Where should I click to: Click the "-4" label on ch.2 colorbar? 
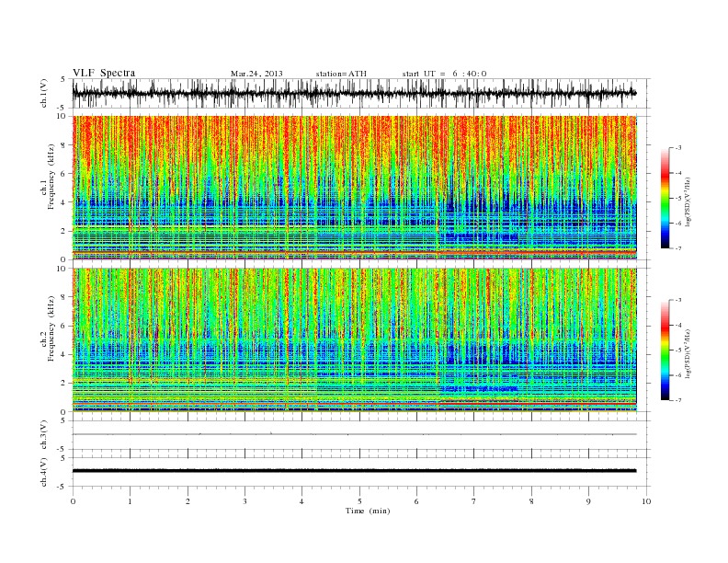(x=678, y=325)
